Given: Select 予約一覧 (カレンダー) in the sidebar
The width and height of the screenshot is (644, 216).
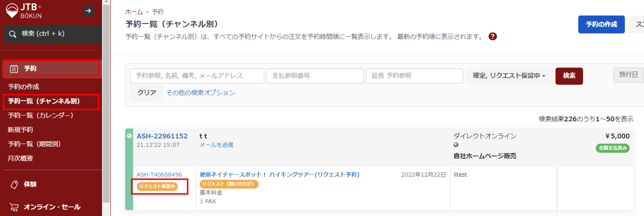Looking at the screenshot, I should point(41,116).
